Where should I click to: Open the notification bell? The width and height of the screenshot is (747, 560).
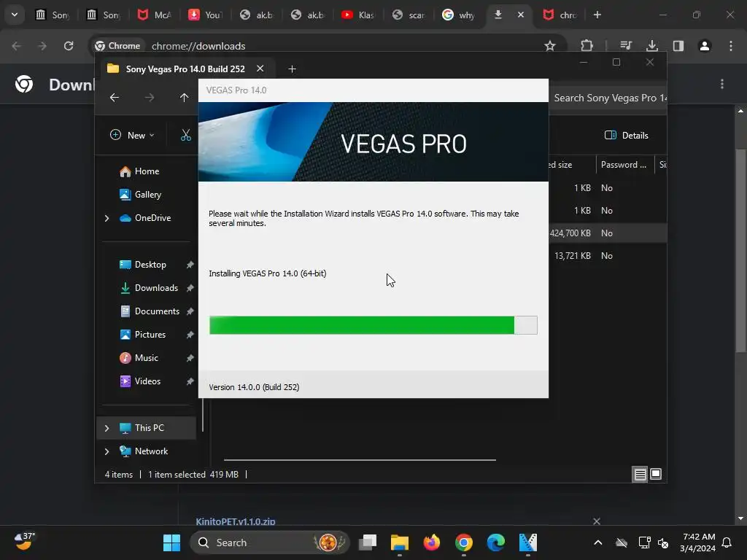(727, 542)
